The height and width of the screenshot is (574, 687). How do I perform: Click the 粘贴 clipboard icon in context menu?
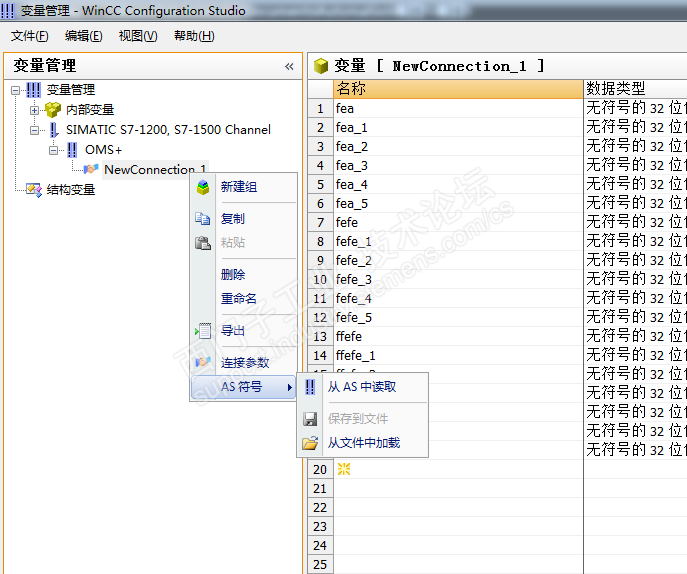coord(202,242)
